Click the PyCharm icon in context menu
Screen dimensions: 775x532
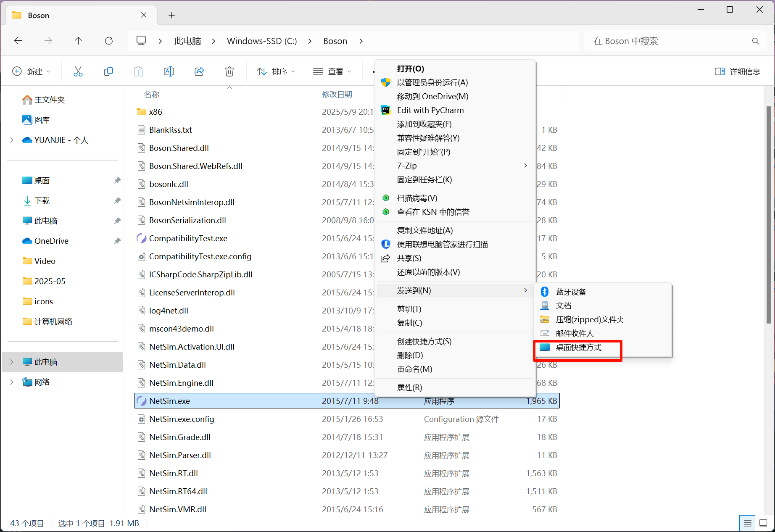tap(385, 110)
